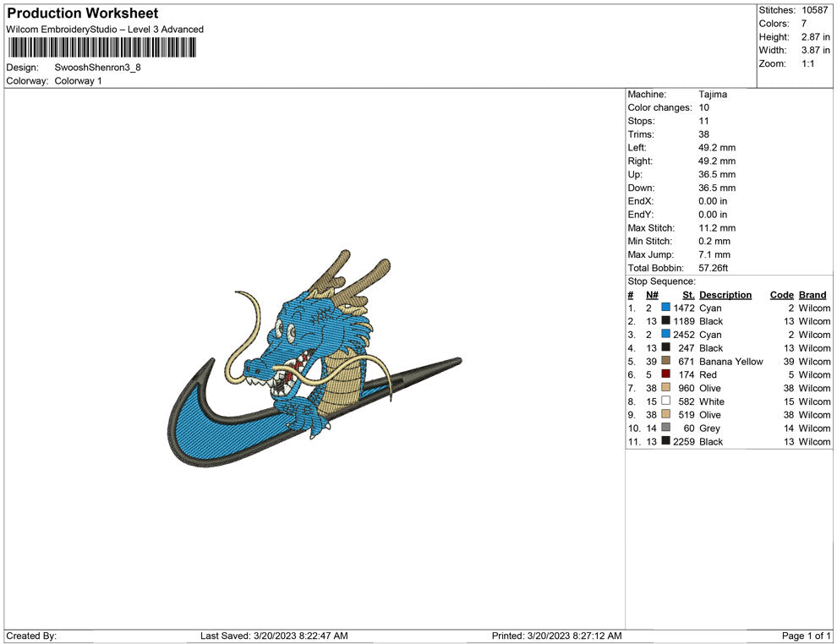Click 'Wilcom EmbroideryStudio – Level 3 Advanced' text
This screenshot has height=644, width=837.
click(105, 30)
